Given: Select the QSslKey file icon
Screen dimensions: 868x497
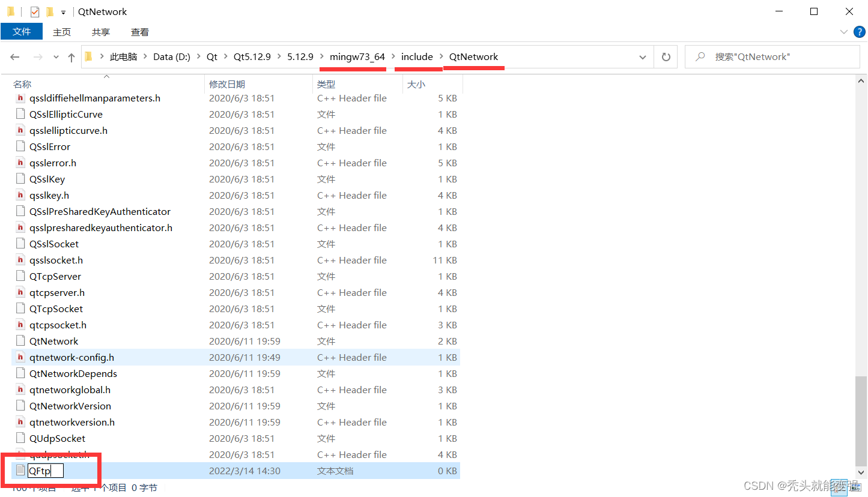Looking at the screenshot, I should pos(21,179).
